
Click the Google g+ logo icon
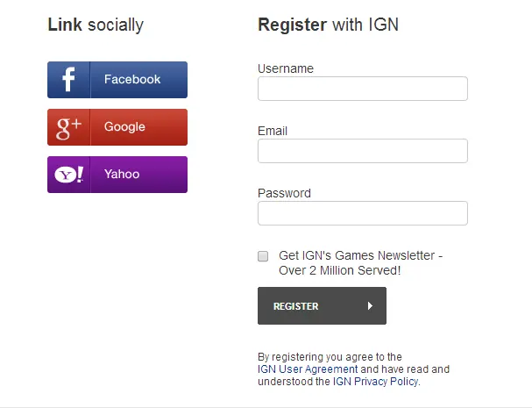(68, 128)
